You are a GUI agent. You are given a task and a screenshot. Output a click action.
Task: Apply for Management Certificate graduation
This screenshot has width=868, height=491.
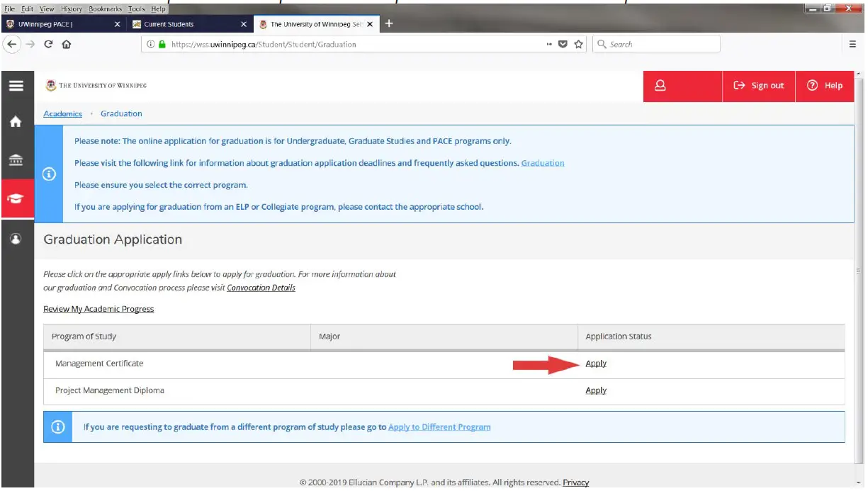tap(596, 363)
